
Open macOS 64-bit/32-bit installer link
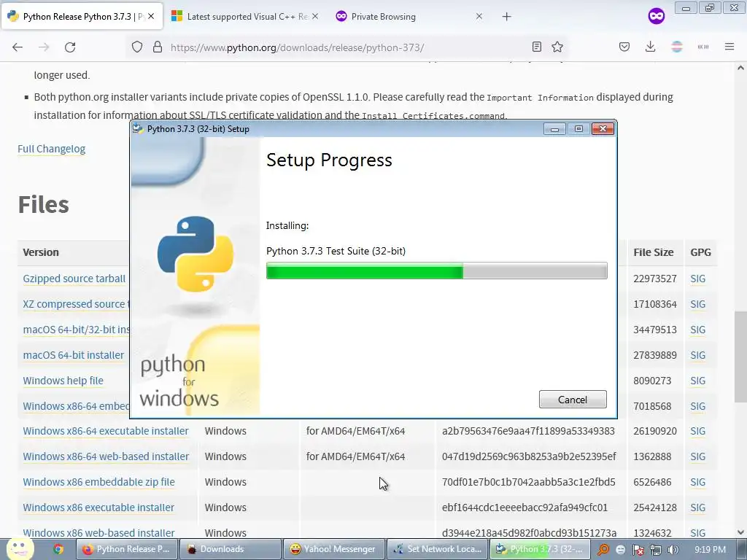76,330
